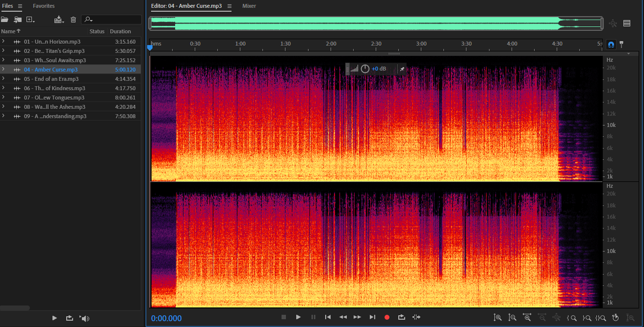Viewport: 644px width, 327px height.
Task: Click the 0:00.000 timecode display
Action: point(167,318)
